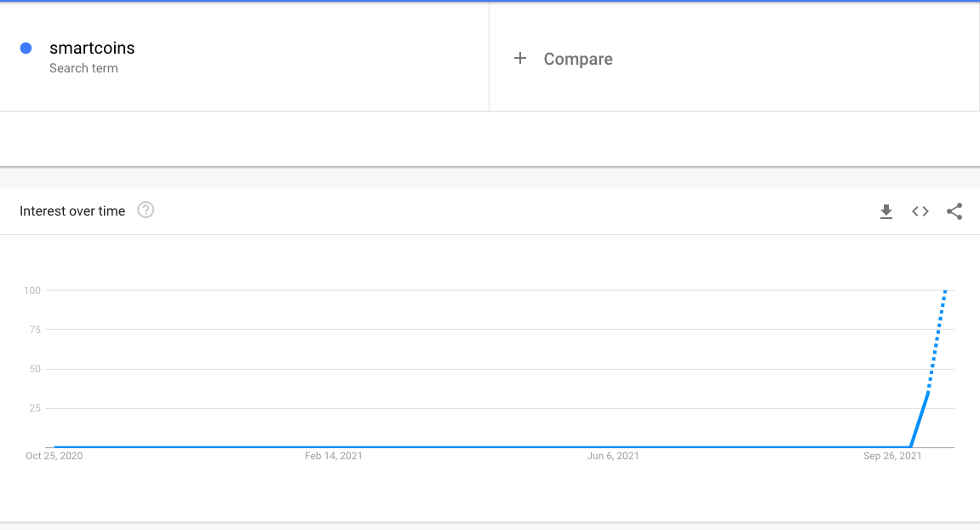
Task: Click the plus icon next to Compare
Action: point(520,58)
